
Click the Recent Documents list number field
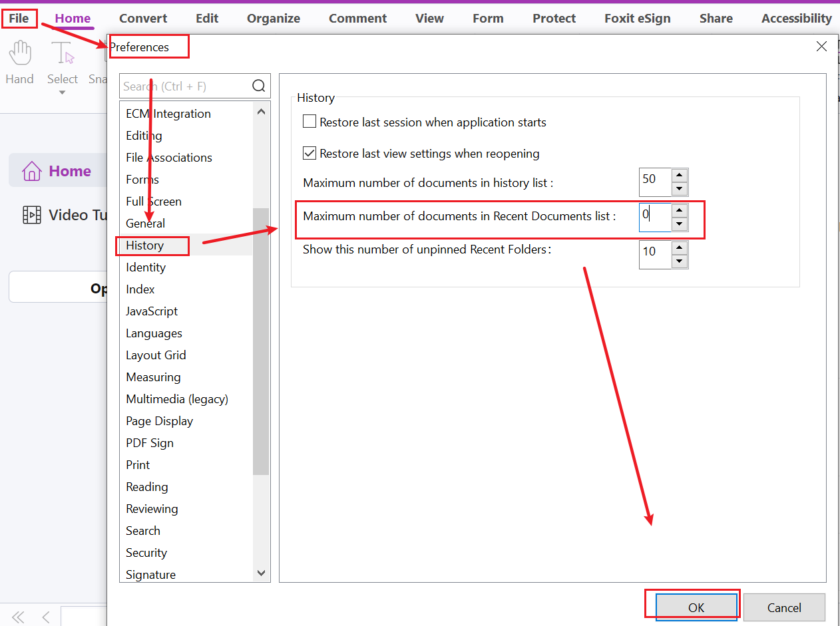[x=654, y=218]
